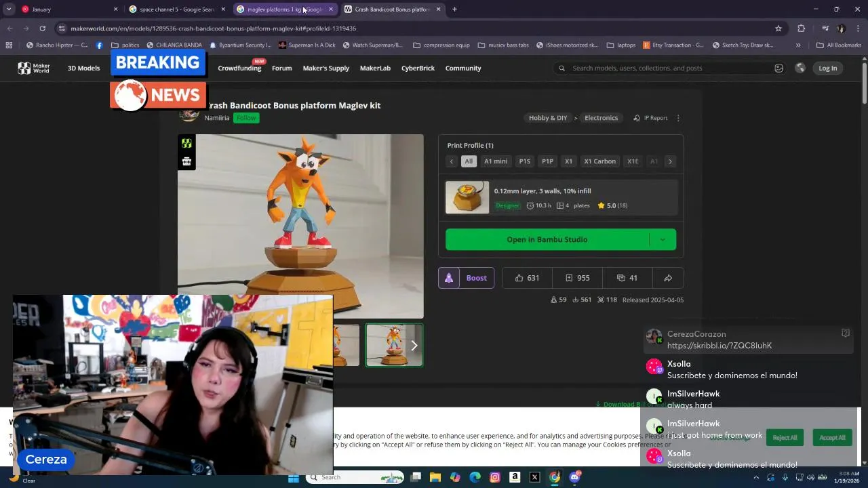Select the X1 Carbon printer filter

point(600,161)
